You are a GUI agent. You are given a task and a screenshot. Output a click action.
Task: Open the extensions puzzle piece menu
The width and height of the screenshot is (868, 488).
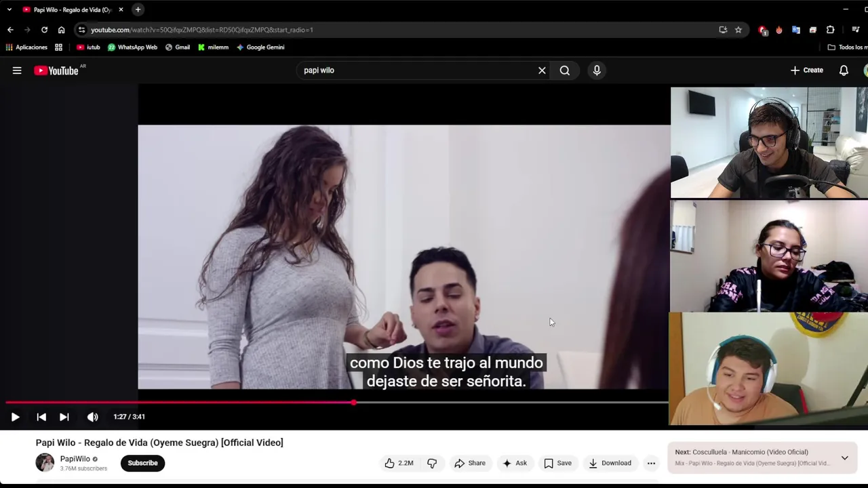tap(831, 30)
